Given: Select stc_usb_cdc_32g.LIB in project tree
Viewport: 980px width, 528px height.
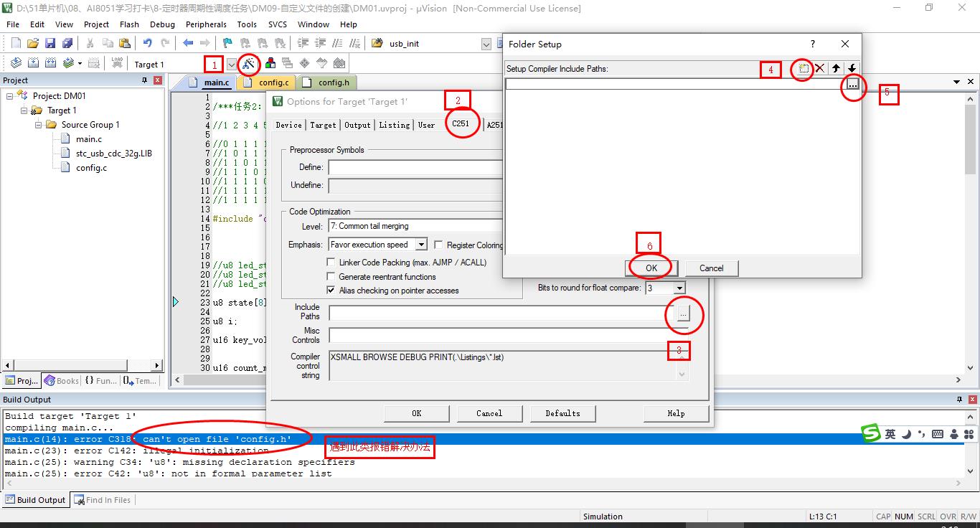Looking at the screenshot, I should (114, 154).
